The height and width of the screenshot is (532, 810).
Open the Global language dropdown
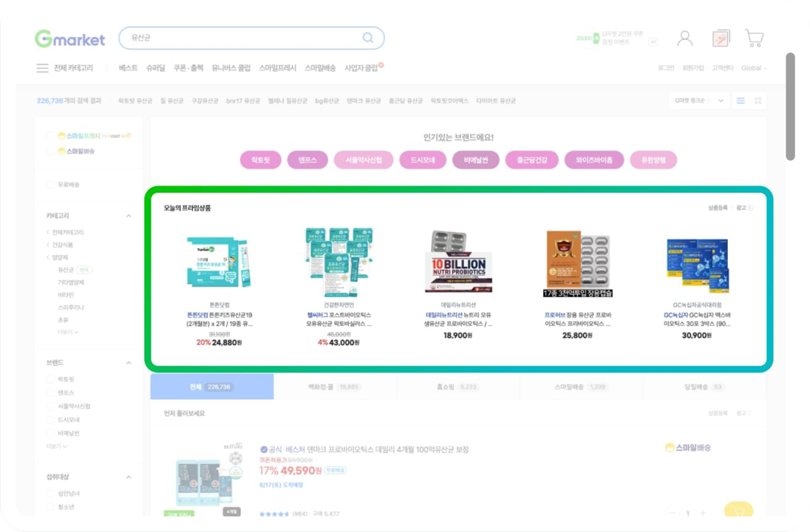pyautogui.click(x=755, y=68)
